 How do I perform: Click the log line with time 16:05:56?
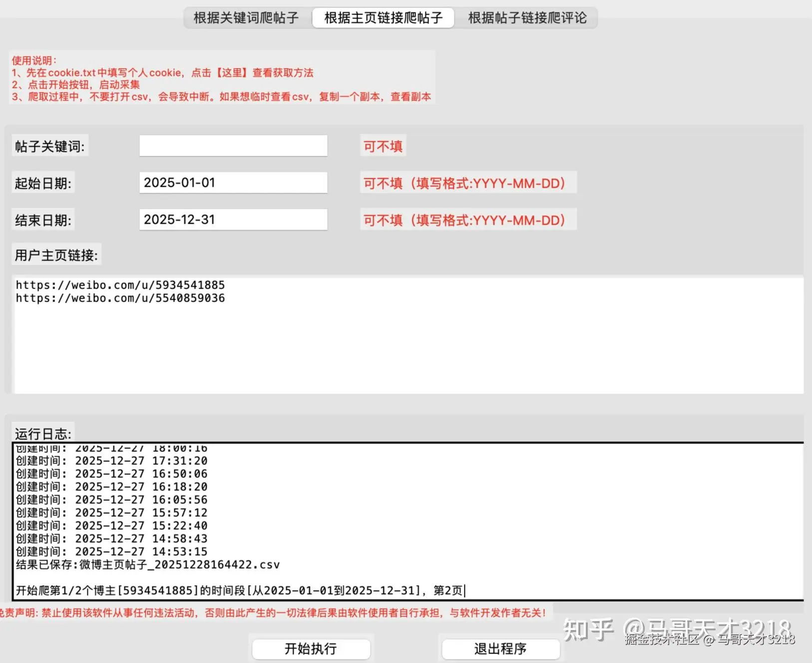tap(112, 500)
